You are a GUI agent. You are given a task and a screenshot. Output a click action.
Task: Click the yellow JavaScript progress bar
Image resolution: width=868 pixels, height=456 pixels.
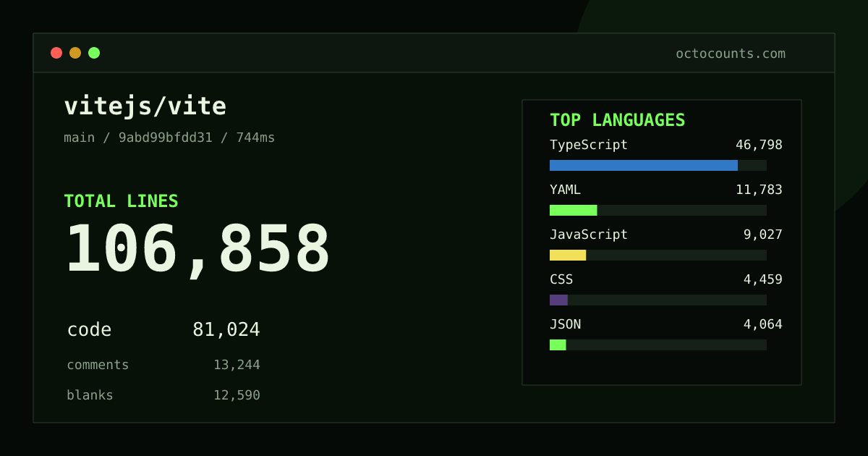click(568, 255)
